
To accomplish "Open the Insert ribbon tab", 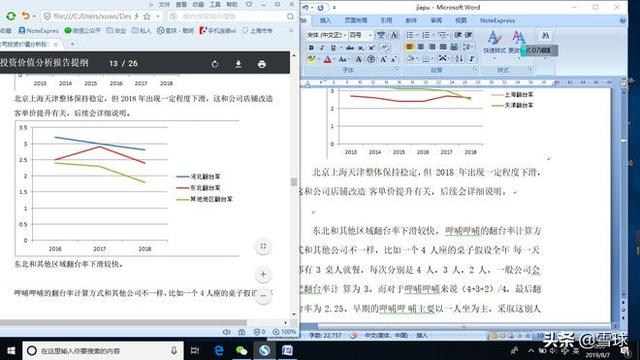I will (325, 20).
